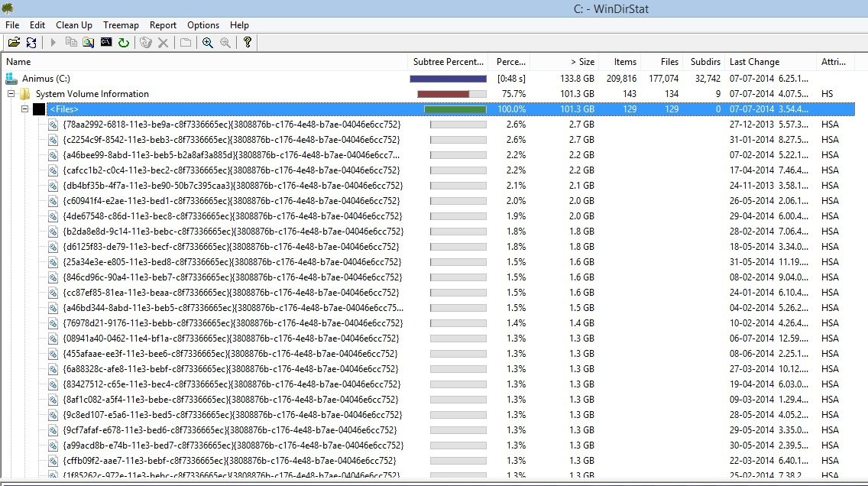
Task: Click the Refresh All toolbar icon
Action: pos(31,43)
